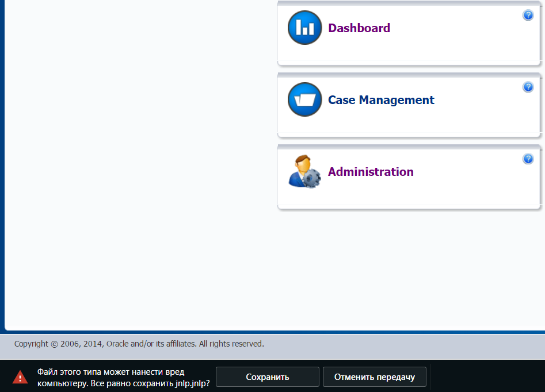Click the Administration user gear icon

click(304, 171)
